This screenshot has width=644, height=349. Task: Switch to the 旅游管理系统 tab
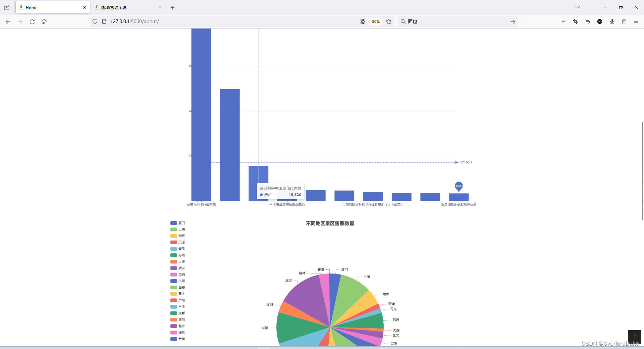[x=128, y=7]
